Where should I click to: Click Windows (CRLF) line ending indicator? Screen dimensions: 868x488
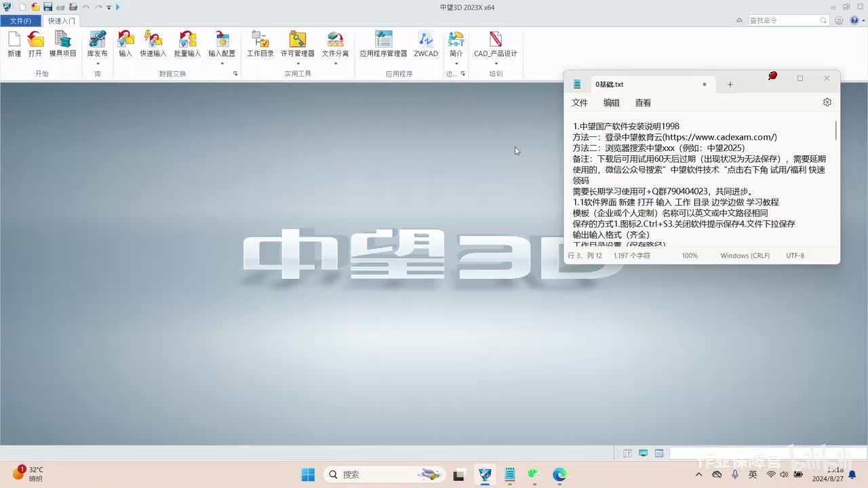[x=745, y=256]
